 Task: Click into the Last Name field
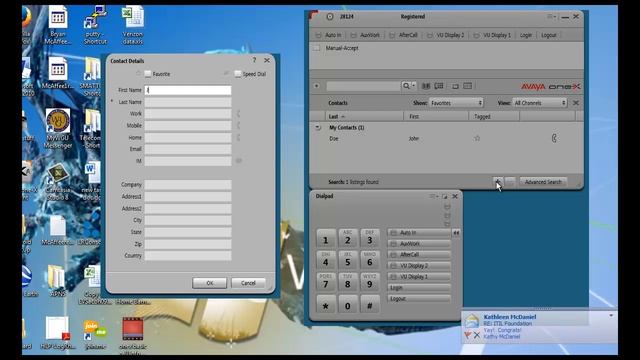click(188, 102)
